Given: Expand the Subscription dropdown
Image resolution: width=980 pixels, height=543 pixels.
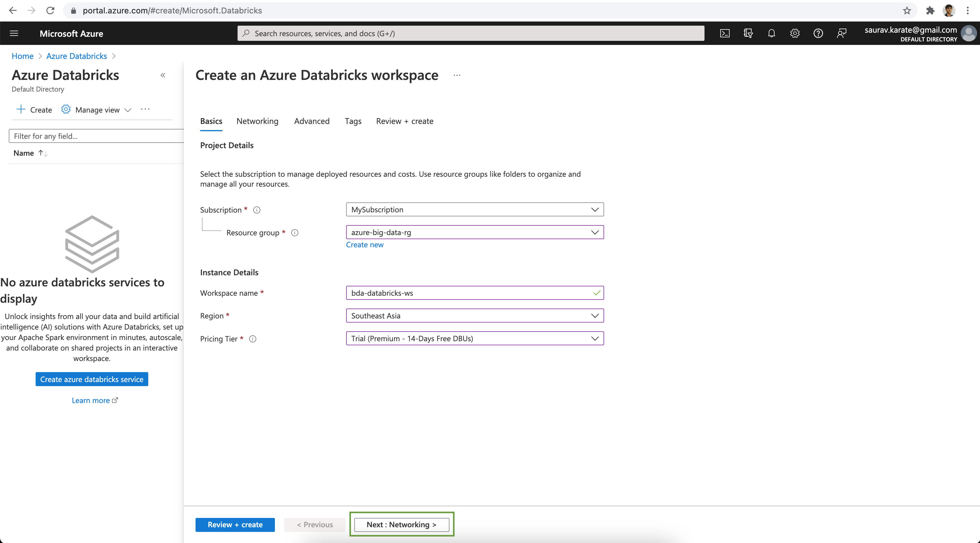Looking at the screenshot, I should click(594, 209).
